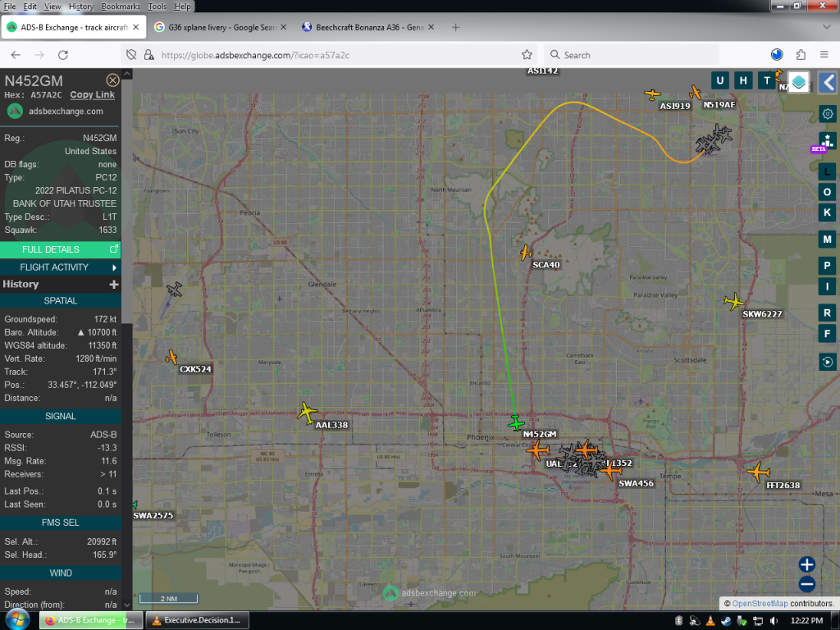This screenshot has width=840, height=630.
Task: Select the CXK524 aircraft icon
Action: coord(171,357)
